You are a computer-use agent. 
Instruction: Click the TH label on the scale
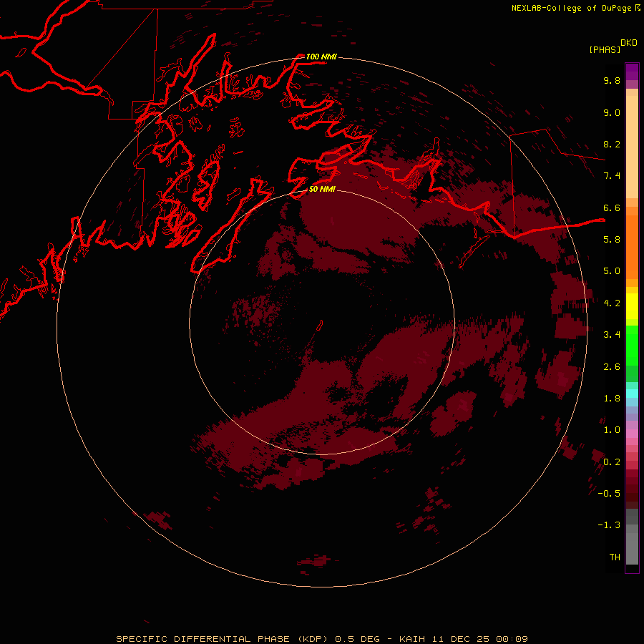coord(615,557)
